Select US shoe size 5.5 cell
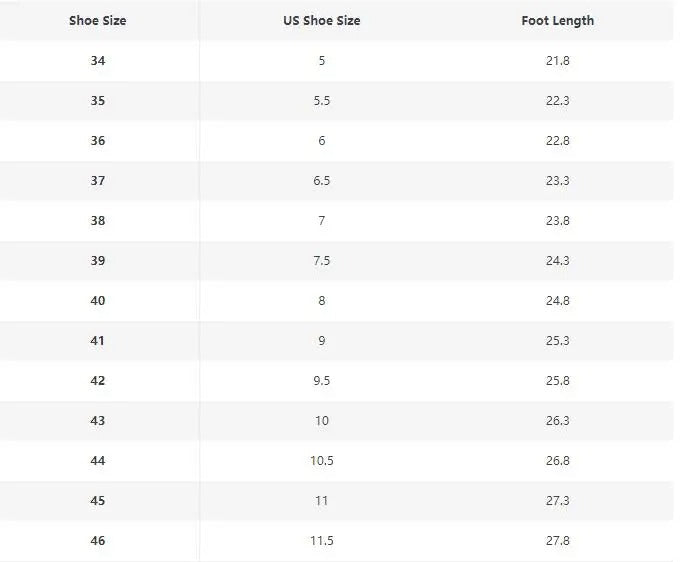This screenshot has height=562, width=680. [x=321, y=101]
